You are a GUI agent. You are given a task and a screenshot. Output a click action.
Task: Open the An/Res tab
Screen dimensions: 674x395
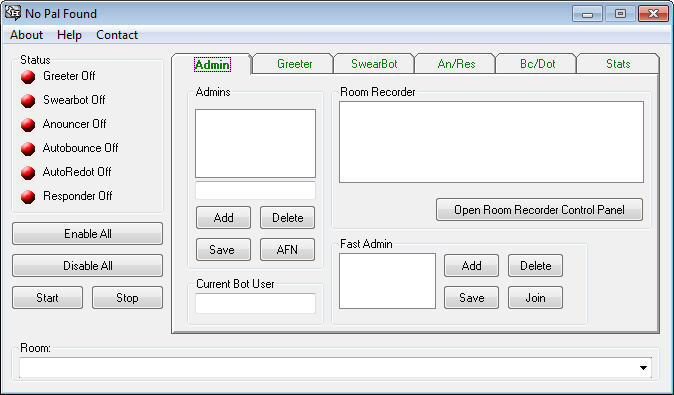point(456,64)
